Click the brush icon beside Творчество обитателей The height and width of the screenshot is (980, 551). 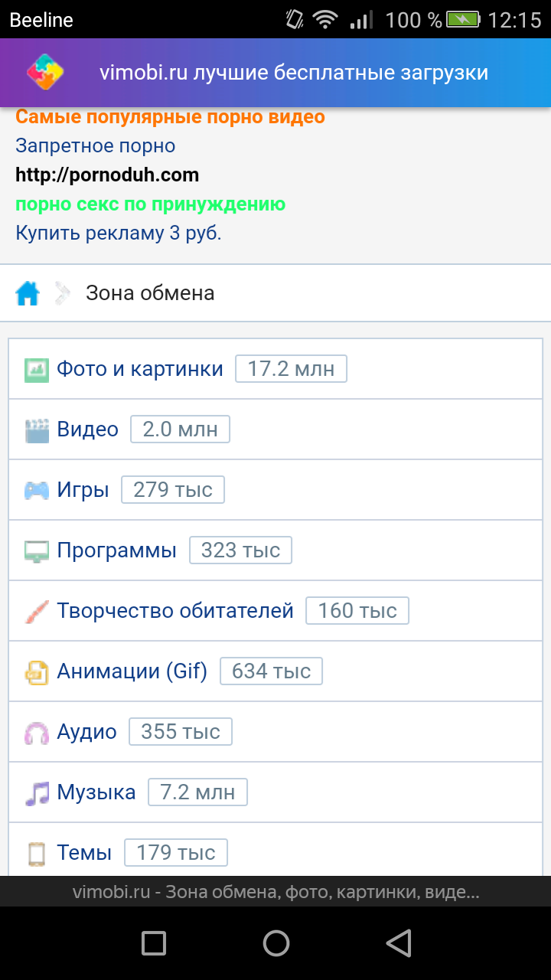point(36,612)
